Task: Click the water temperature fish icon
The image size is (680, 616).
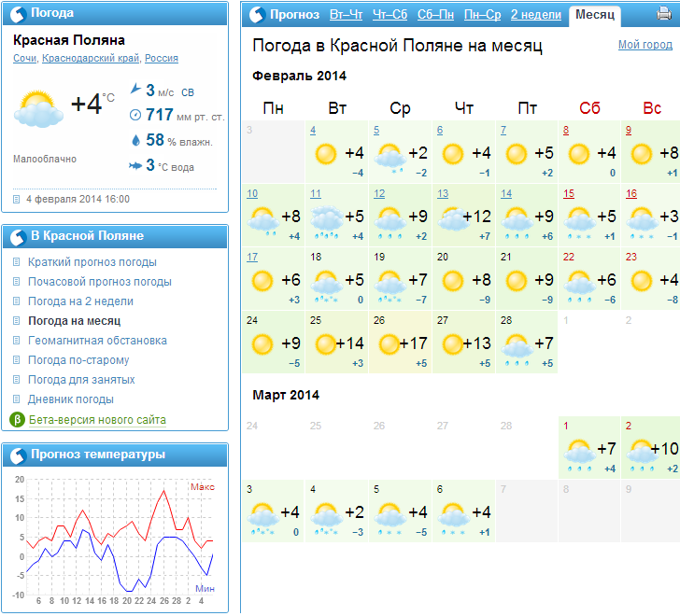Action: (x=135, y=165)
